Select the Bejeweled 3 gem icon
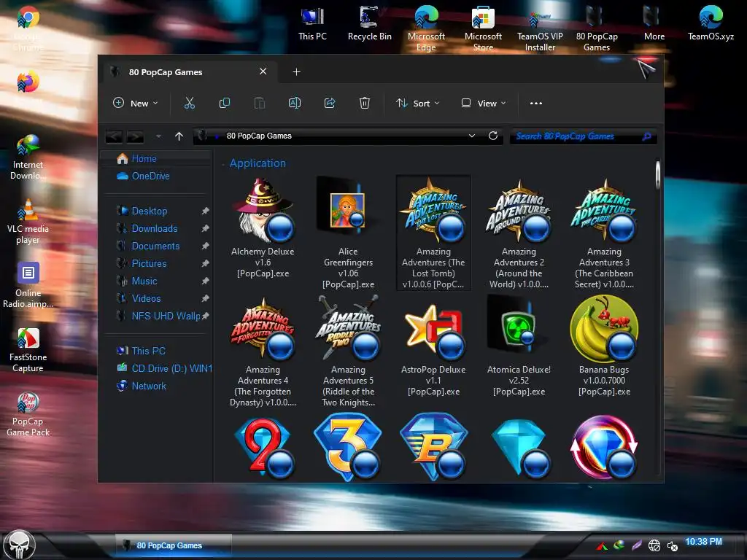Image resolution: width=747 pixels, height=560 pixels. coord(348,448)
